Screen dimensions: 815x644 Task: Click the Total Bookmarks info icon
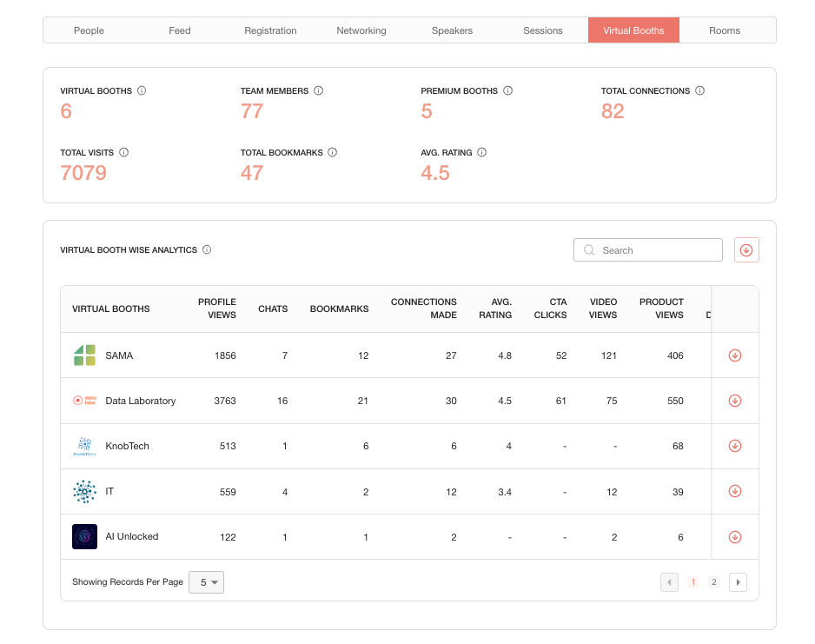[x=333, y=152]
